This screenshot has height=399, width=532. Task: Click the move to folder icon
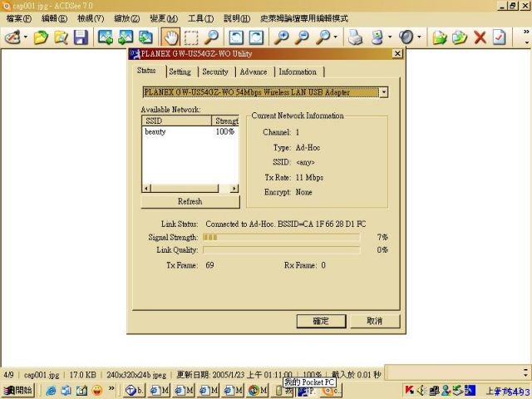[460, 37]
